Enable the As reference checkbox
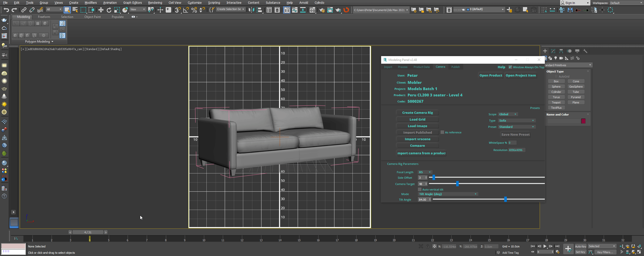 [x=442, y=132]
